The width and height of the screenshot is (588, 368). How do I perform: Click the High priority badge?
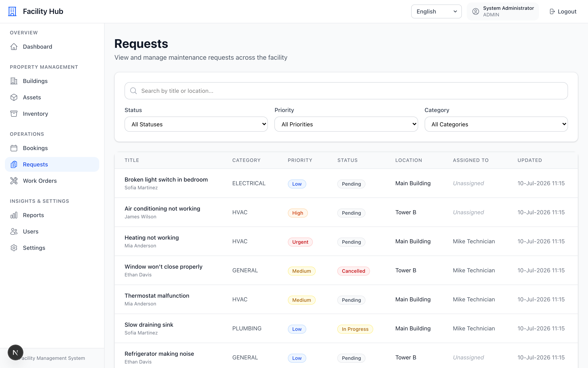pos(298,213)
